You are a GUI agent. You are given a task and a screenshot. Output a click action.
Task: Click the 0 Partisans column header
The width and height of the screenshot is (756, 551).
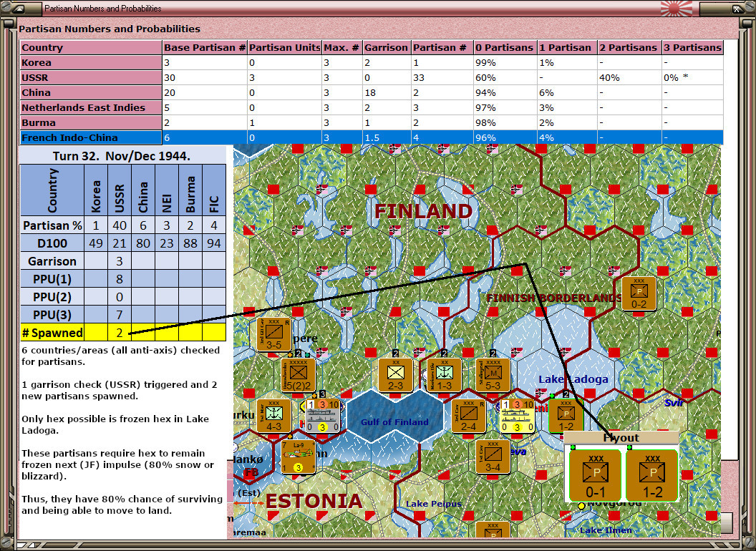tap(505, 47)
